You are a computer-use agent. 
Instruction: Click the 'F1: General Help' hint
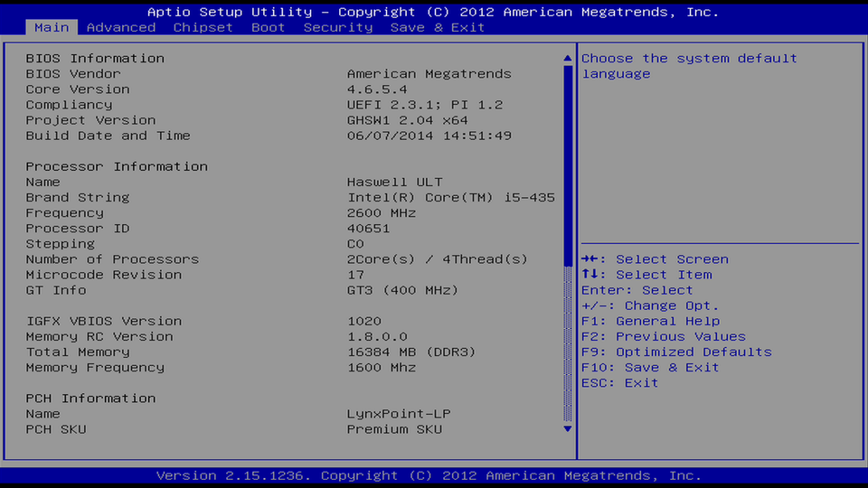point(650,322)
